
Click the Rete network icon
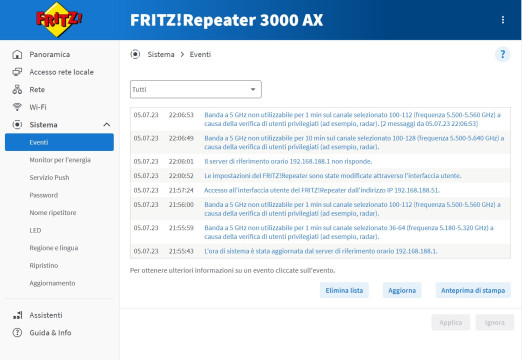click(x=17, y=89)
